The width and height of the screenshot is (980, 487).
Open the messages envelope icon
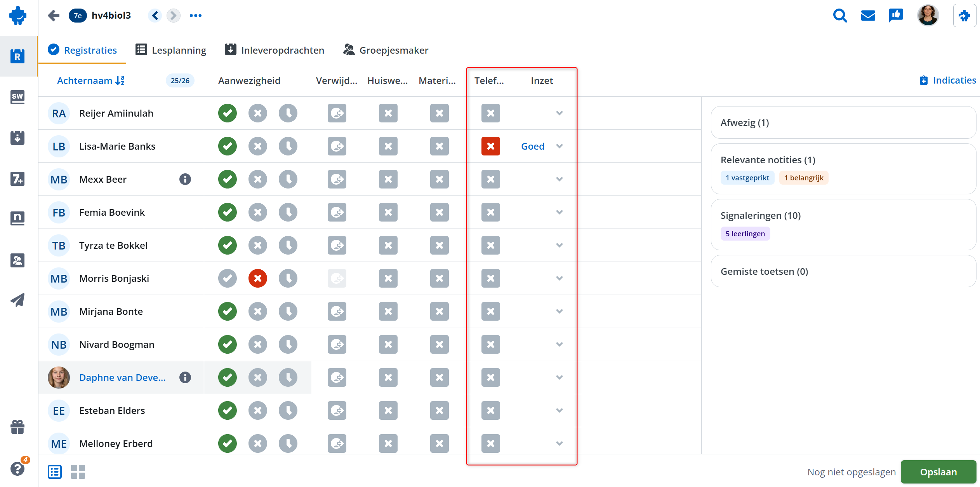pyautogui.click(x=868, y=16)
